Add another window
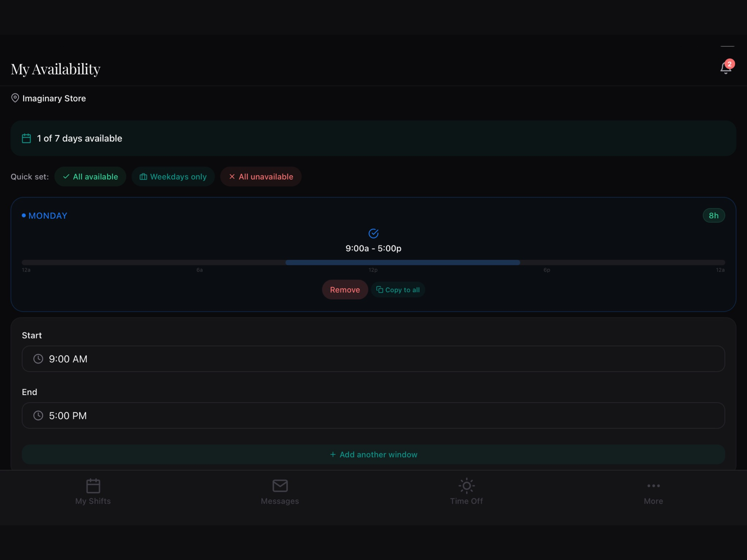The image size is (747, 560). click(373, 455)
